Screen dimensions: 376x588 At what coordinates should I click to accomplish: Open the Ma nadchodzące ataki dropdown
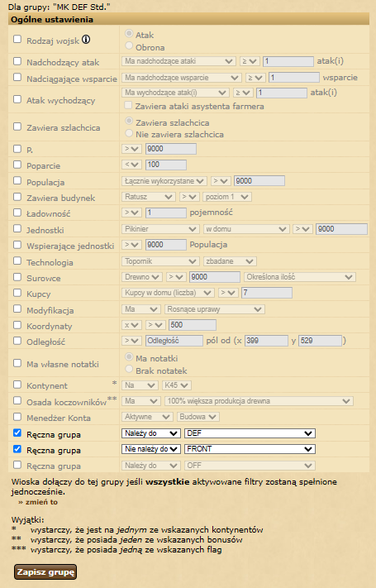tap(178, 61)
